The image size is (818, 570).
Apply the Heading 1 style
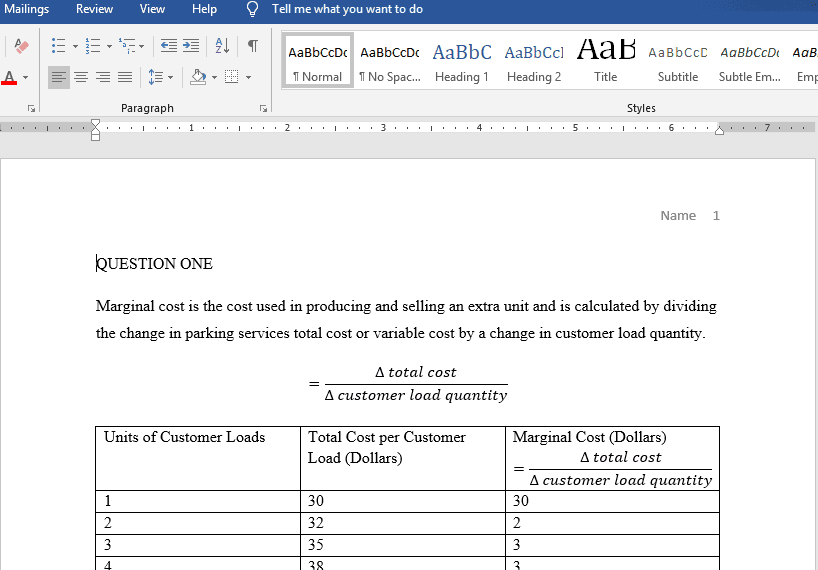click(462, 59)
